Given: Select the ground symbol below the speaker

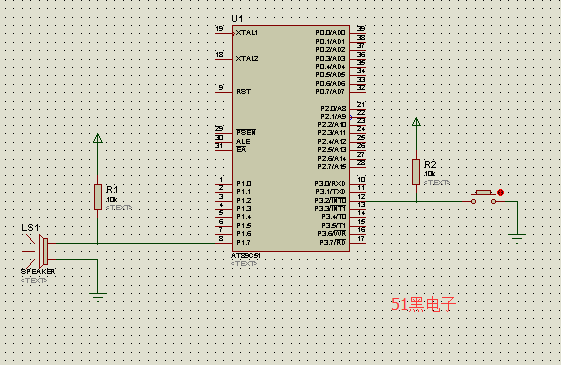Looking at the screenshot, I should point(98,296).
